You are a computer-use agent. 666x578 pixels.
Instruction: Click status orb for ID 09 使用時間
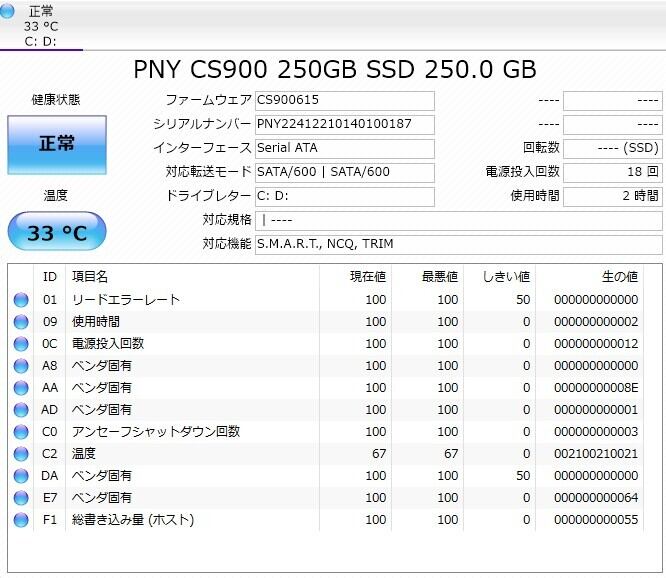point(21,322)
